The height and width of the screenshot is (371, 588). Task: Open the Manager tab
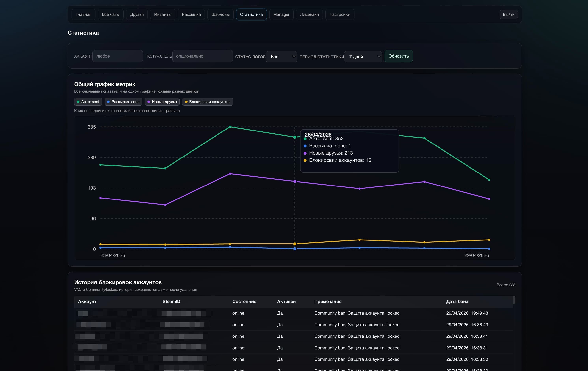[281, 14]
